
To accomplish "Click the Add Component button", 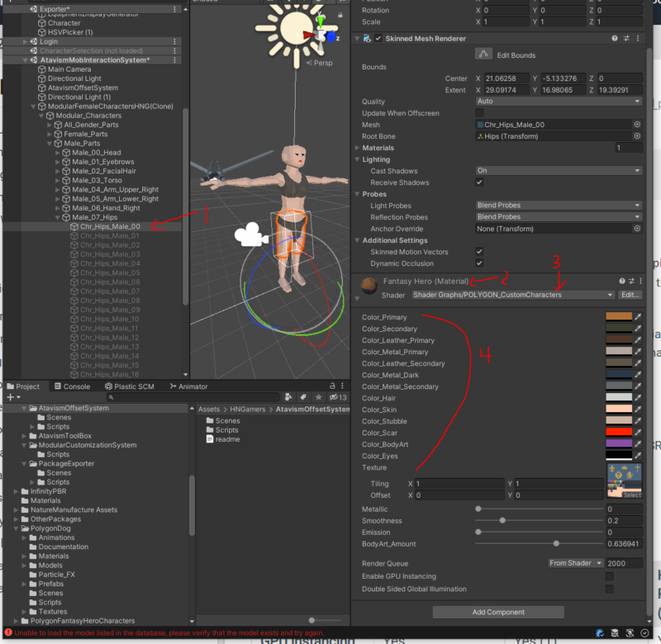I will click(497, 613).
